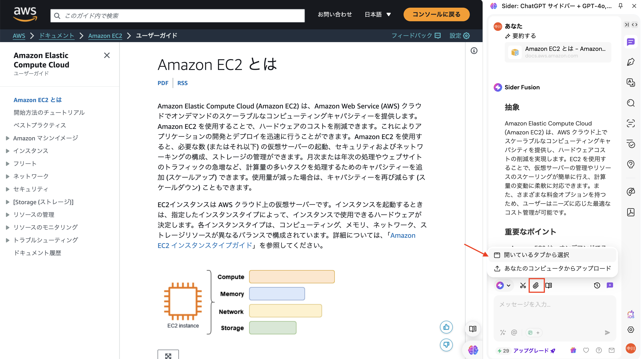Viewport: 644px width, 359px height.
Task: Click the scissors screenshot icon
Action: tap(523, 285)
